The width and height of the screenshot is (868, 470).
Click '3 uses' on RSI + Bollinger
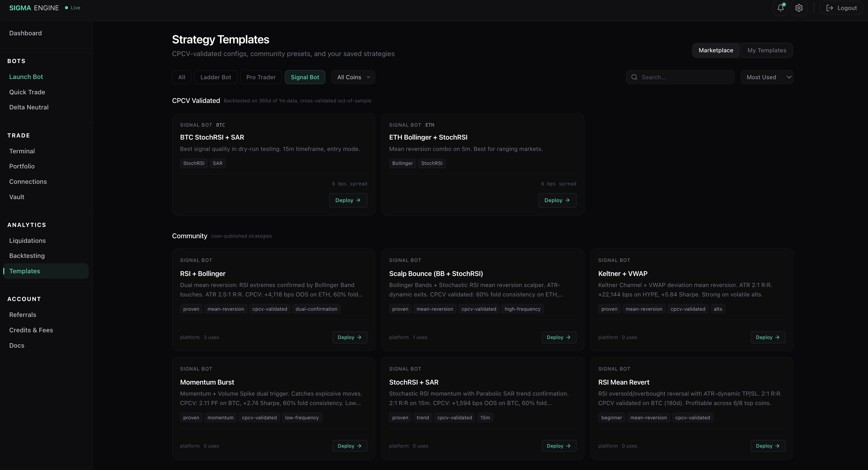click(211, 337)
